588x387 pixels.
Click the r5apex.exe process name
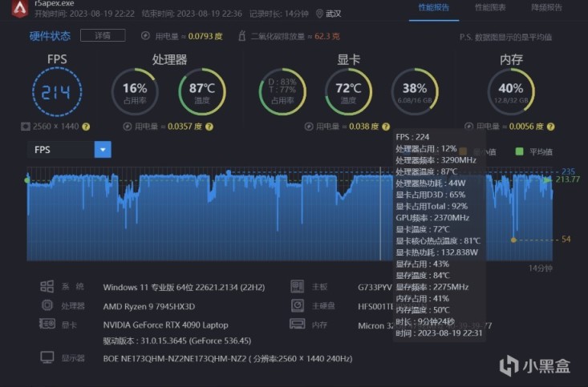(x=54, y=3)
